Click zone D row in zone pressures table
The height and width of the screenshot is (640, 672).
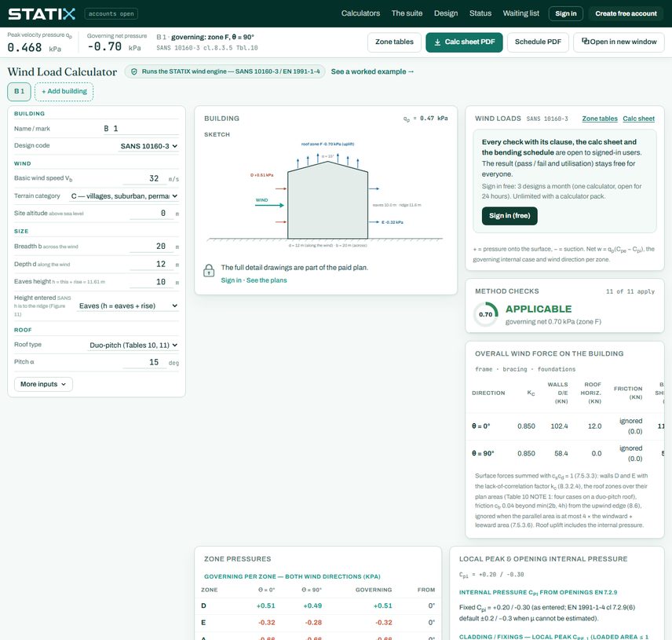pos(318,605)
